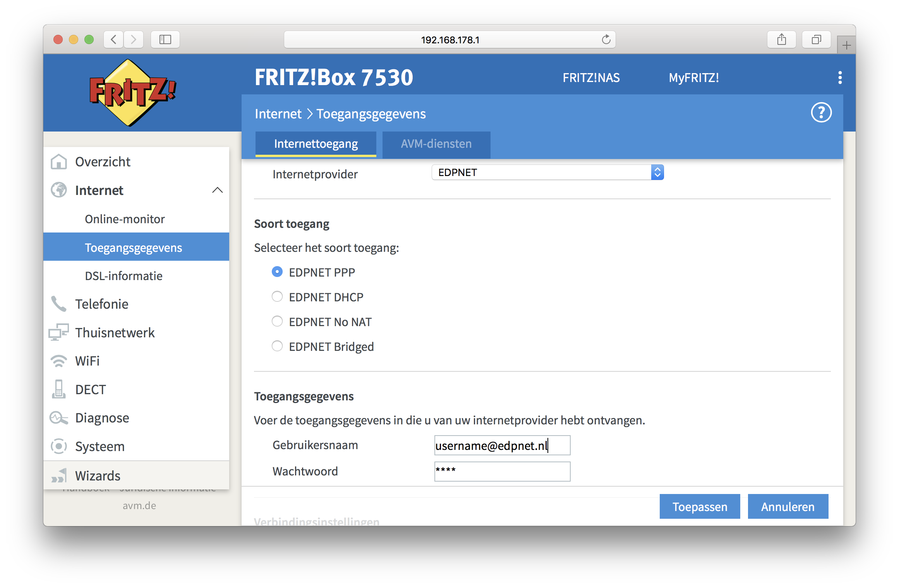
Task: Open the MyFRITZ! link
Action: pyautogui.click(x=694, y=78)
